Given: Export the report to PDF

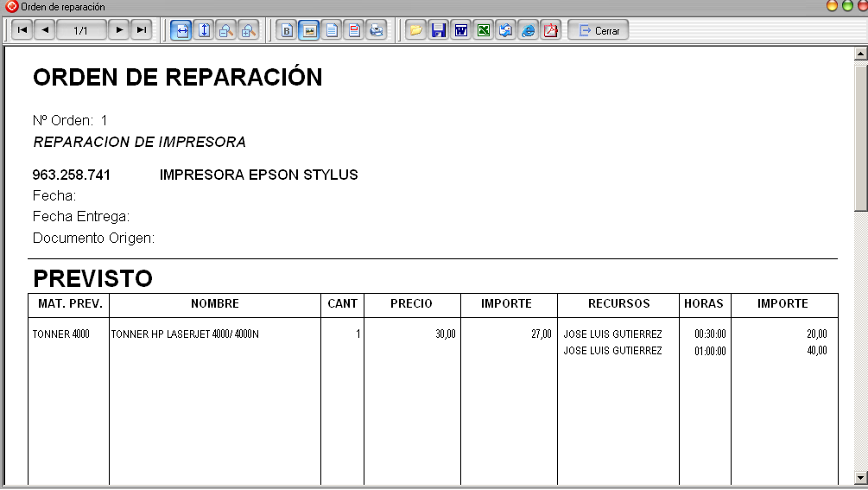Looking at the screenshot, I should click(x=551, y=30).
